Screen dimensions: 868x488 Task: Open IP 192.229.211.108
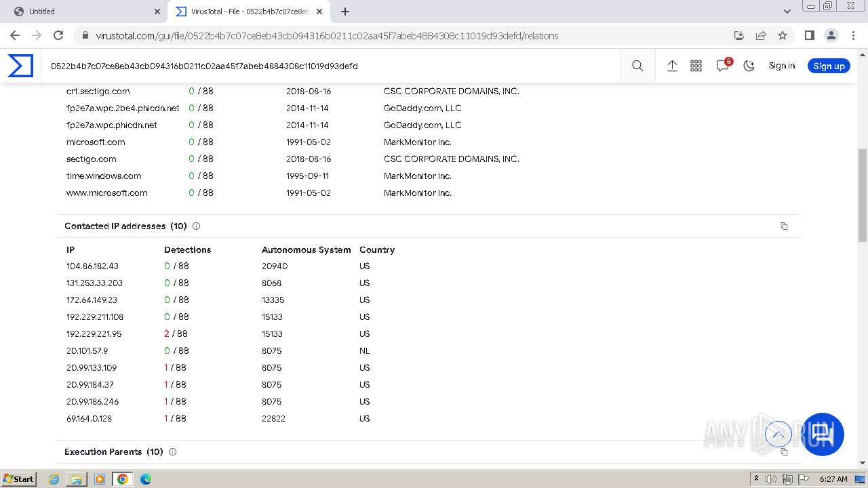pos(95,317)
